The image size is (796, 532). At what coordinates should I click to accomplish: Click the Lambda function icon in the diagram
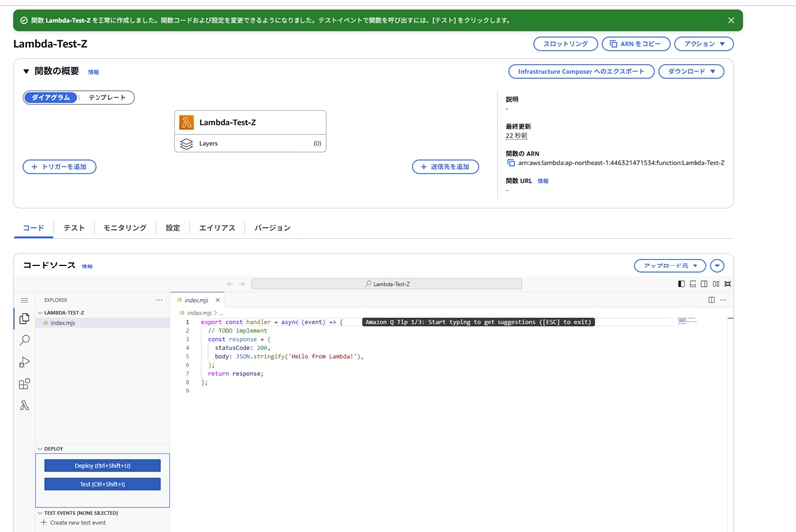click(x=186, y=122)
